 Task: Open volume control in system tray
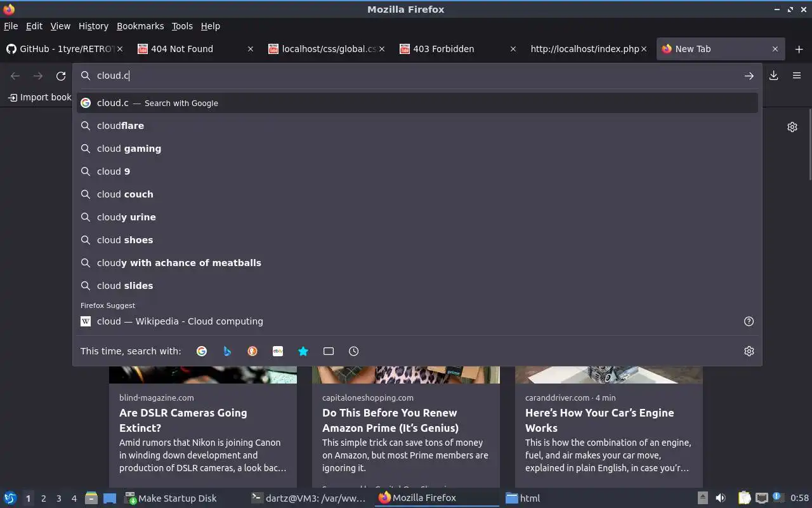pyautogui.click(x=721, y=498)
